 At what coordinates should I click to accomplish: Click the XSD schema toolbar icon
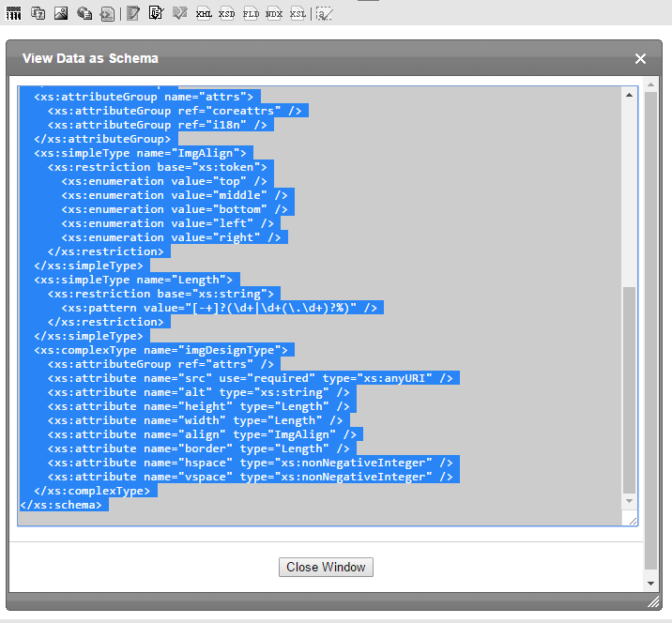[x=227, y=14]
